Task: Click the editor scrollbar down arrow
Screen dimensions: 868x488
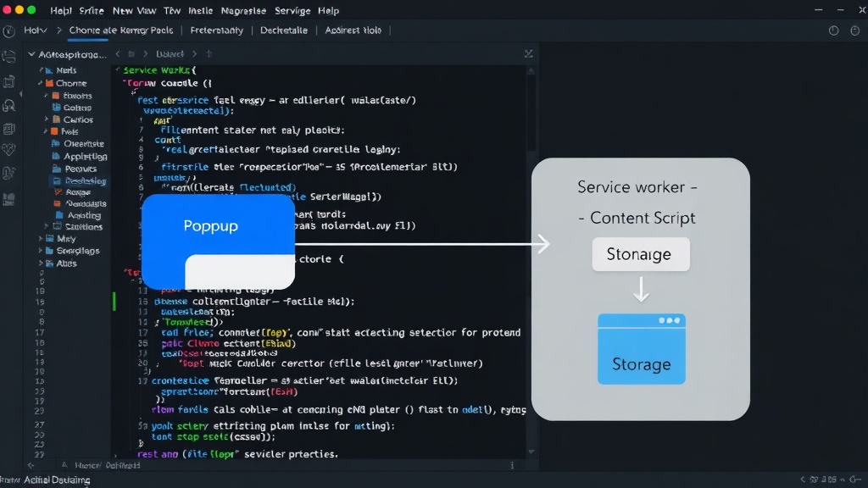Action: tap(531, 452)
